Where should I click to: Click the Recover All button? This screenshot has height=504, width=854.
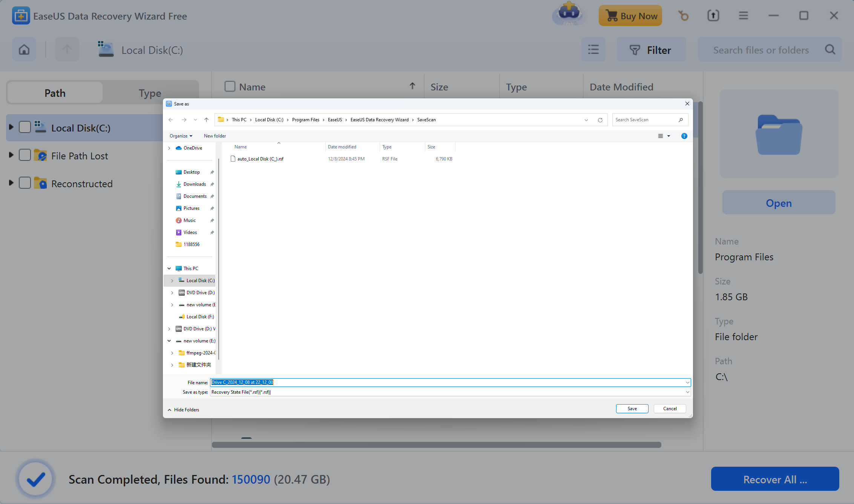tap(775, 479)
